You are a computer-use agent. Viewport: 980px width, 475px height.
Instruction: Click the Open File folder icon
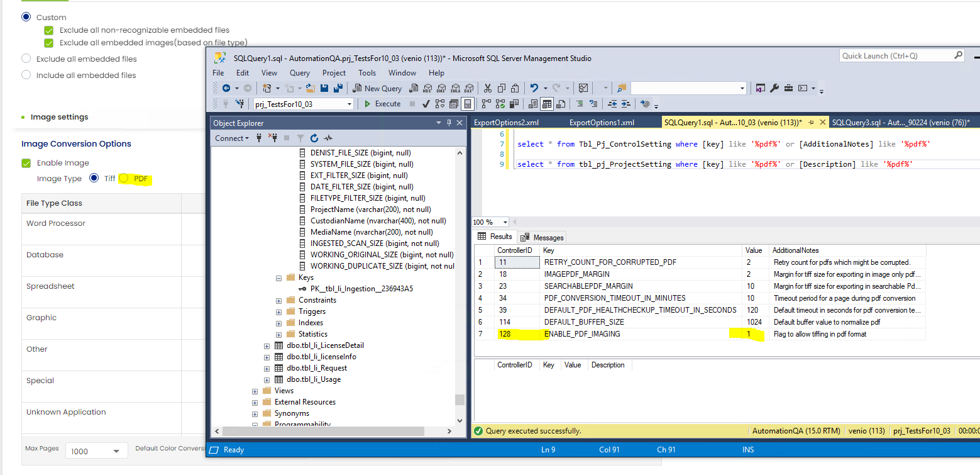coord(309,89)
